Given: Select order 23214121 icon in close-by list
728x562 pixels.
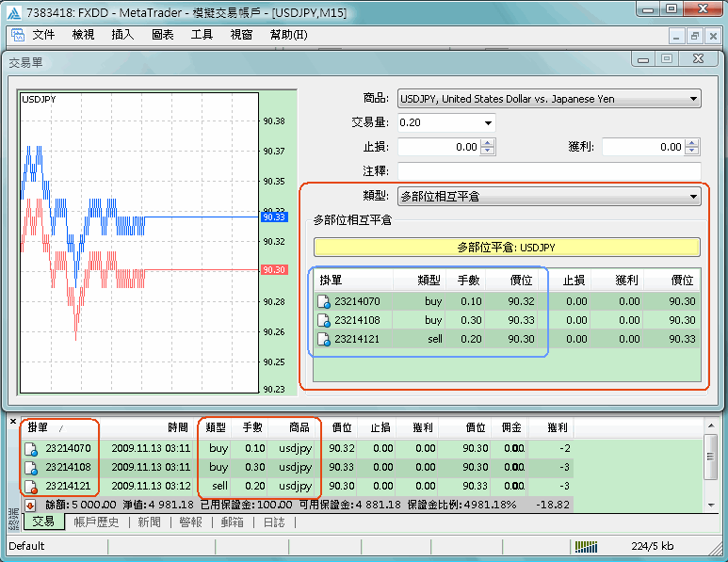Looking at the screenshot, I should (x=324, y=339).
